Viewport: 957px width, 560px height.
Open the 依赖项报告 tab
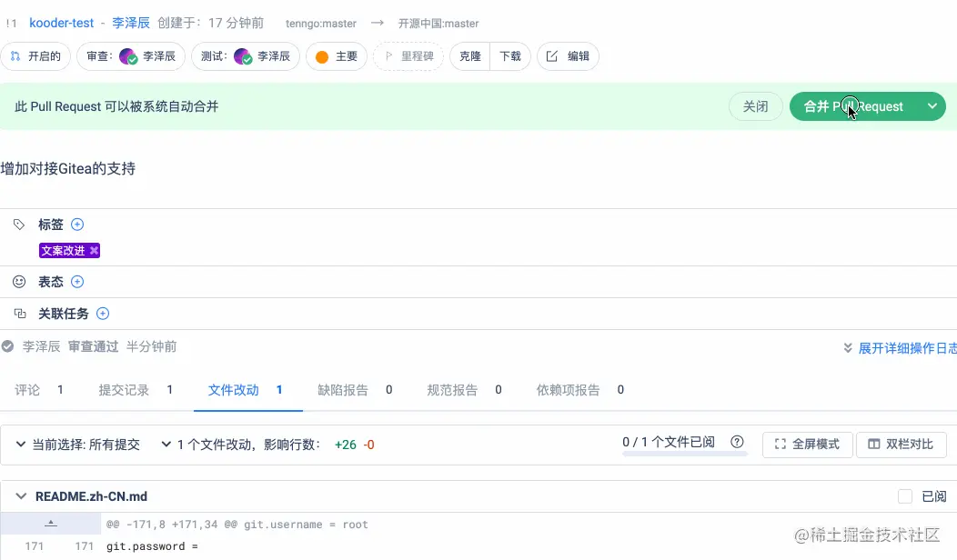pyautogui.click(x=579, y=390)
